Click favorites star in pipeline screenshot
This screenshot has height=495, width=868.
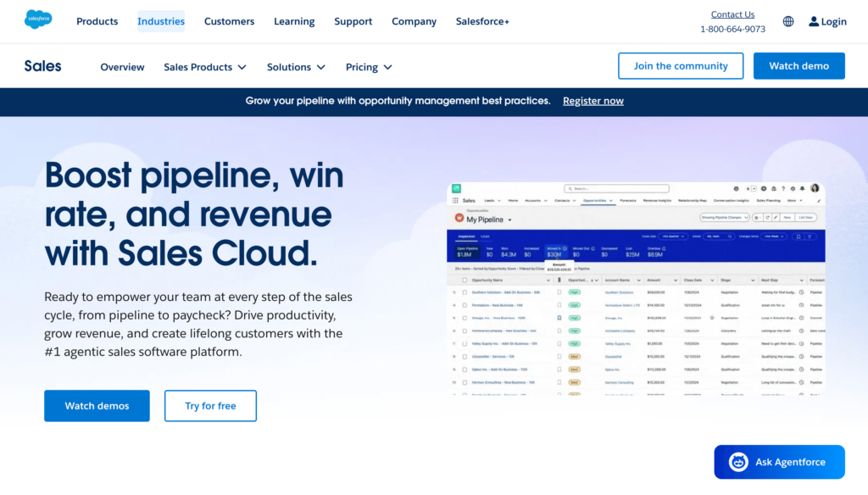pos(748,188)
